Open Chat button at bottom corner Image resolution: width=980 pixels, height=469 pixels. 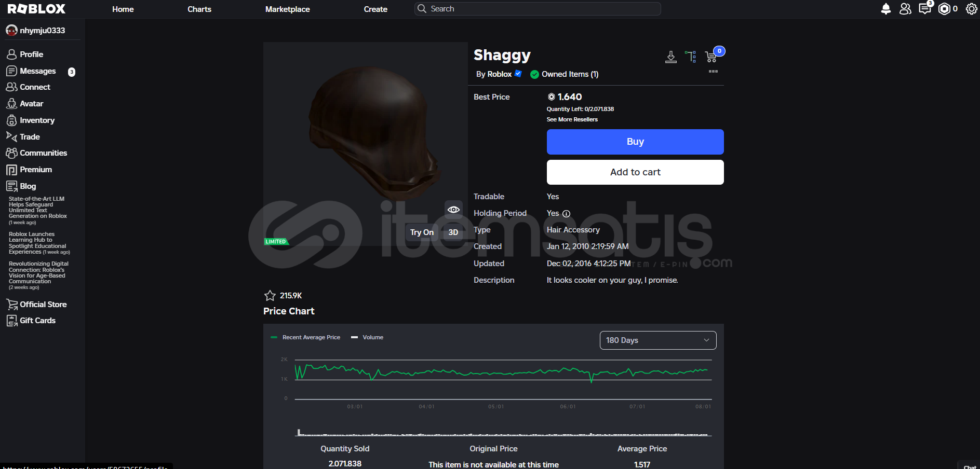969,466
